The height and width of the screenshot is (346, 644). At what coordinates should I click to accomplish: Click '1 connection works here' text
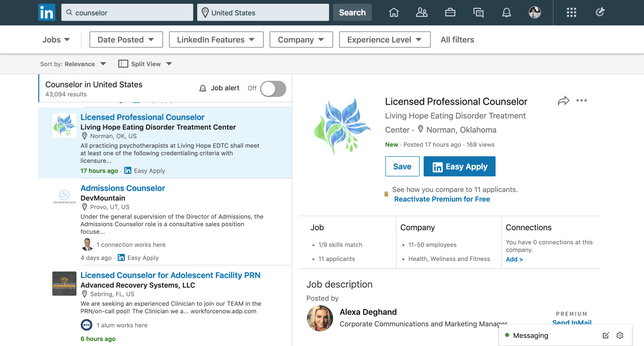[131, 245]
